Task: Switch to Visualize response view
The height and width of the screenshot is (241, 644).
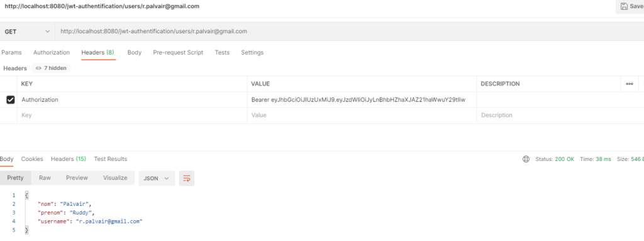Action: coord(115,178)
